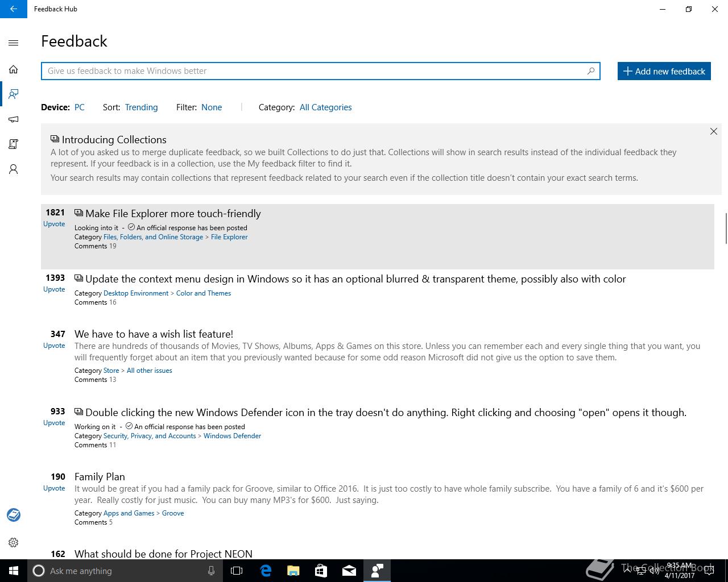This screenshot has width=728, height=582.
Task: Open Update the context menu design feedback
Action: [355, 279]
